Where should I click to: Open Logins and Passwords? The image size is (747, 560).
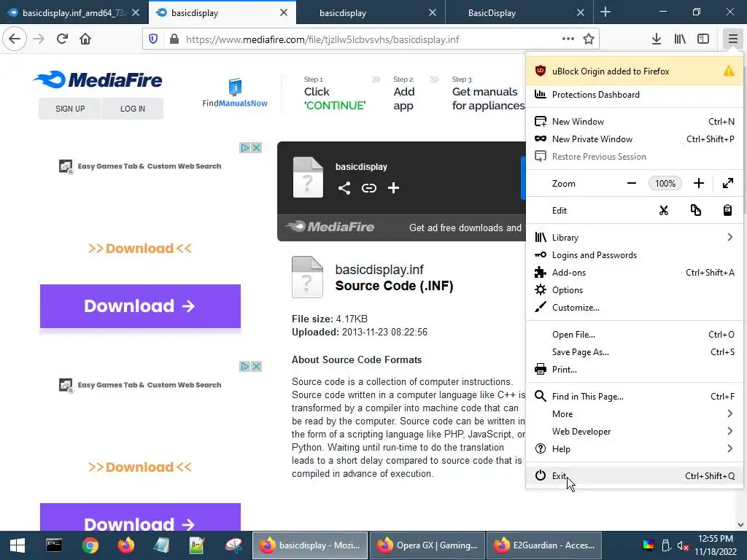point(634,254)
